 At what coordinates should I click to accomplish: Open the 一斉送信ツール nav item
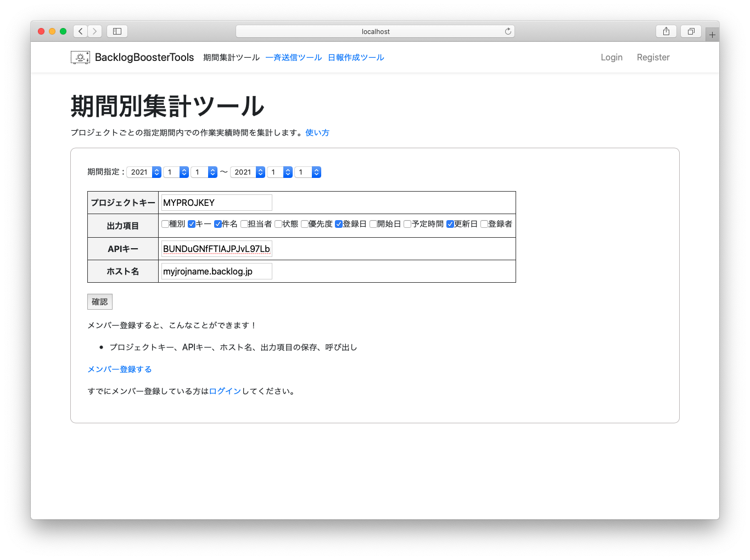pos(293,58)
